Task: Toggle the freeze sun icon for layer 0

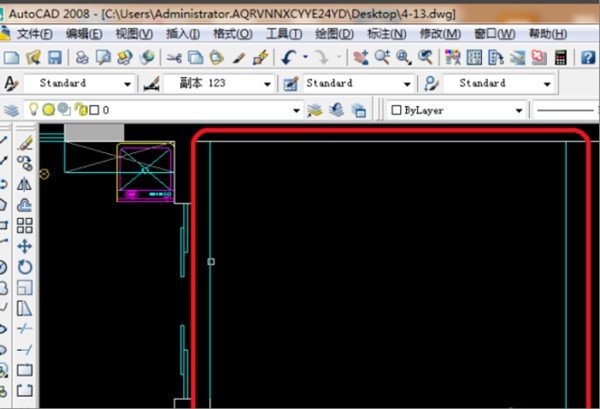Action: pos(48,110)
